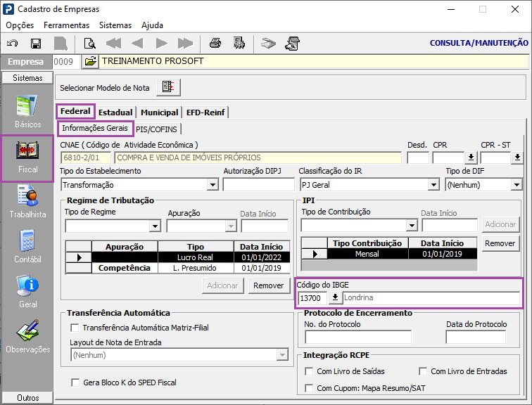Open company folder browse icon

pos(90,62)
